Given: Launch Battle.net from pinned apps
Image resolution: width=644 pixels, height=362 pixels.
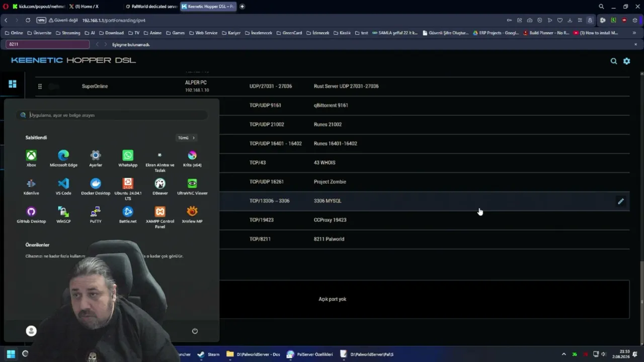Looking at the screenshot, I should click(128, 214).
